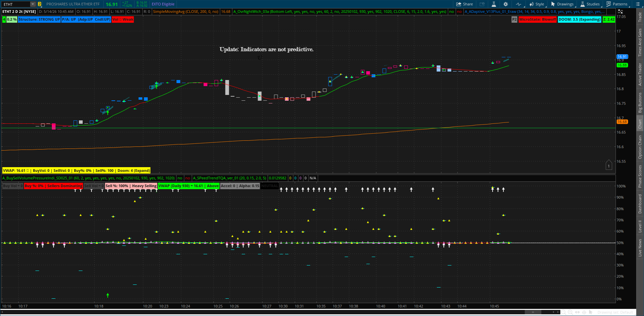Viewport: 644px width, 316px height.
Task: Click the SimpleMovingAvg study label
Action: pos(186,12)
